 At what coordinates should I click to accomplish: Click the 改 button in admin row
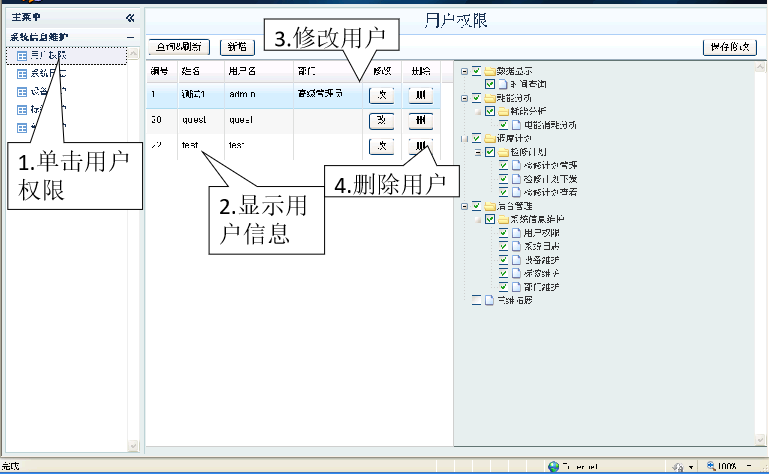tap(382, 95)
